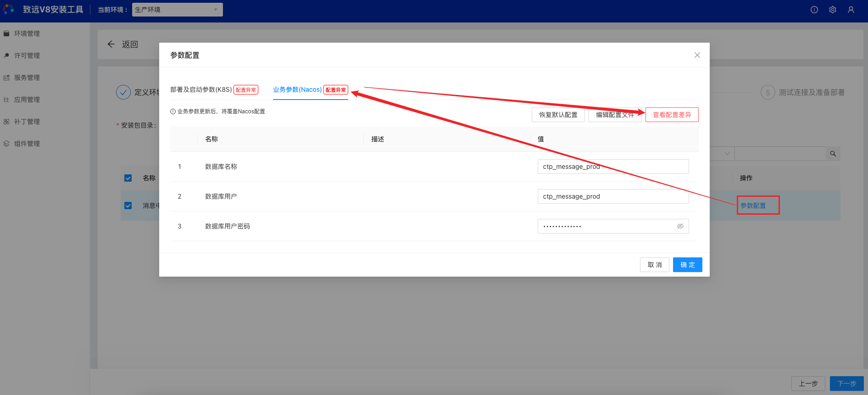
Task: Click the 服务管理 sidebar icon
Action: (6, 78)
